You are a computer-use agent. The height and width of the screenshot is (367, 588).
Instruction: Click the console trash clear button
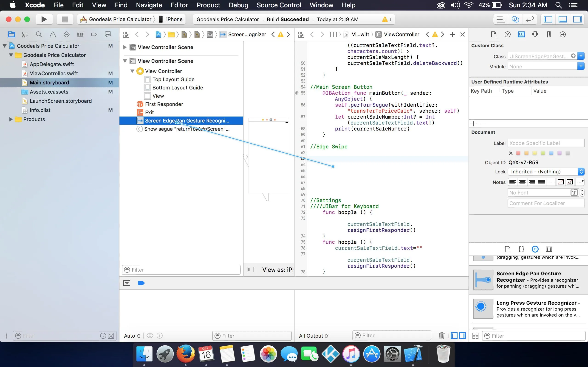click(x=441, y=335)
